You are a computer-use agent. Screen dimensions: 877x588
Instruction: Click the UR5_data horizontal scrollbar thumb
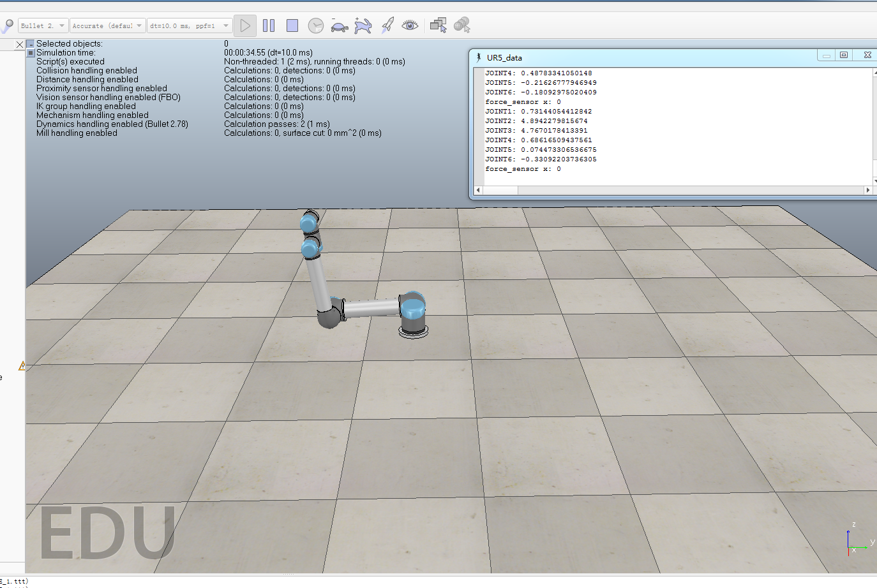500,190
